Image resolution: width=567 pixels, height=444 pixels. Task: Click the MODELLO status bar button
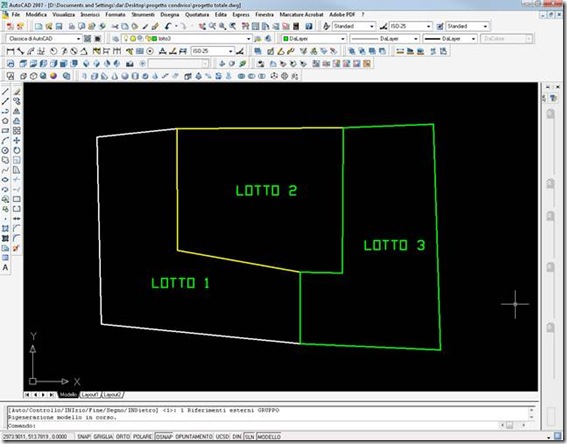(269, 437)
